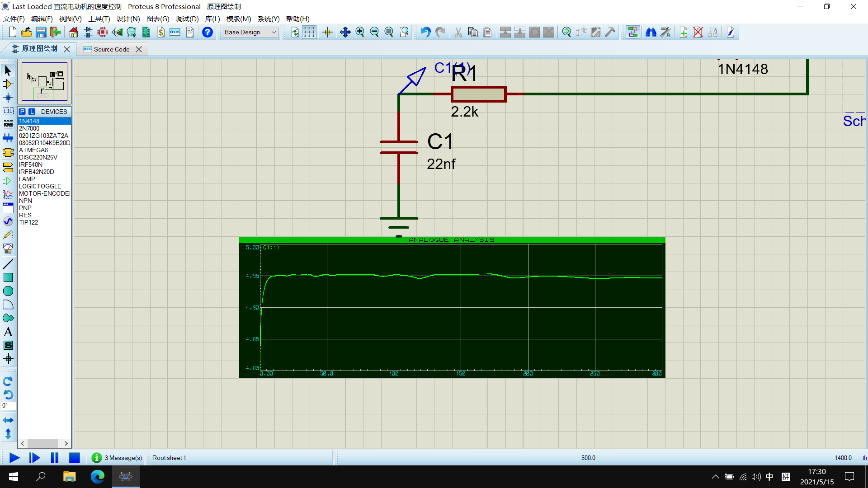Select ATMEGA8 in the devices list

click(x=44, y=150)
